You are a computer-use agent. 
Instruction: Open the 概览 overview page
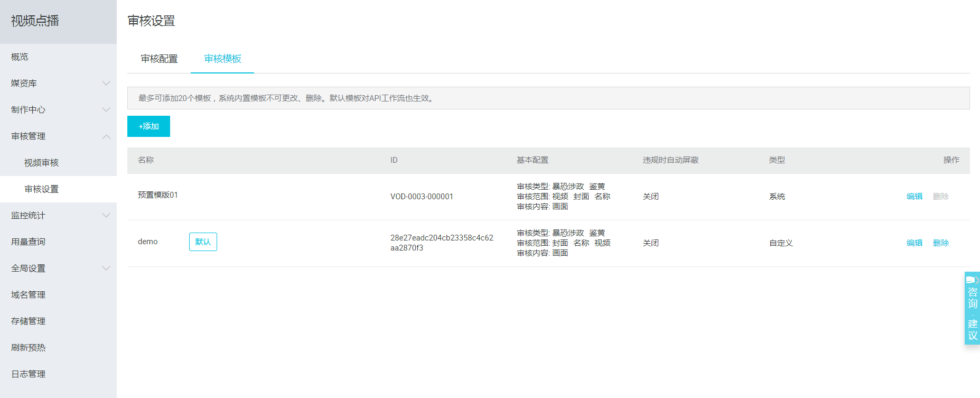click(20, 57)
